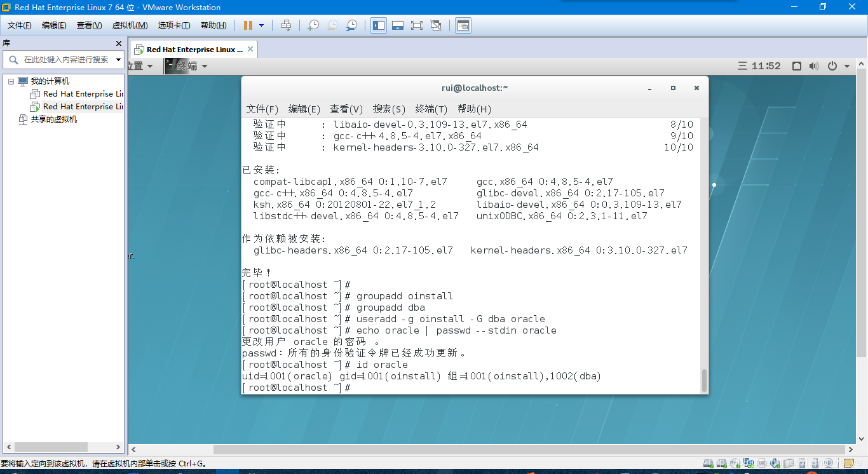Click the uid=1001(oracle) output line

(421, 376)
